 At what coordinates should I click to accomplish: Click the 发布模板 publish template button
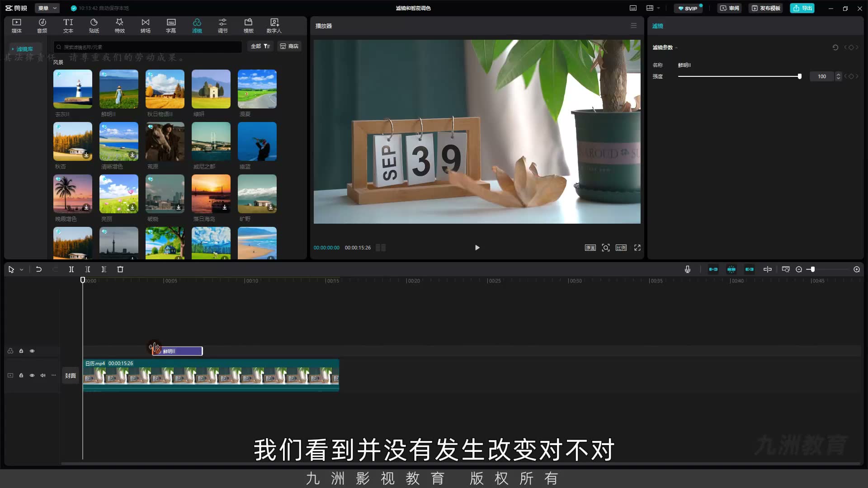[x=766, y=8]
